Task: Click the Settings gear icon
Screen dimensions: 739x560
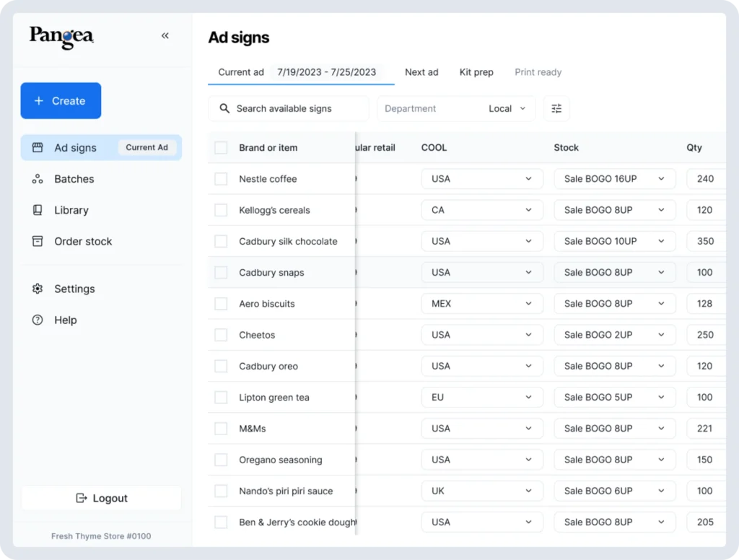Action: click(38, 289)
